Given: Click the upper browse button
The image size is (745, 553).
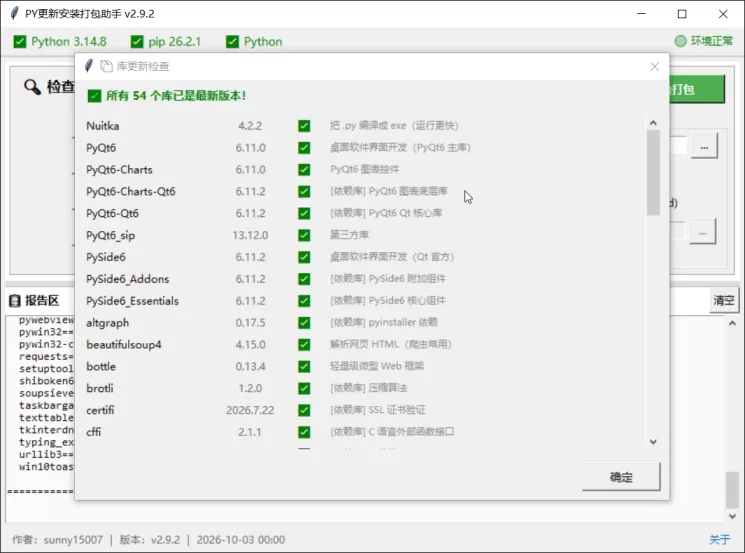Looking at the screenshot, I should pyautogui.click(x=704, y=147).
